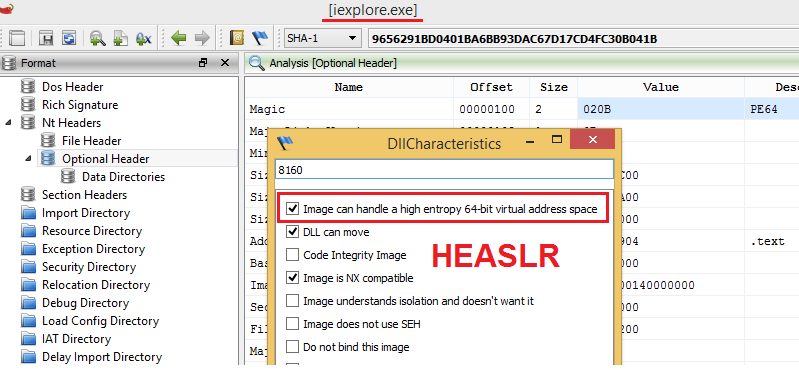Select Section Headers tree item

[x=85, y=195]
